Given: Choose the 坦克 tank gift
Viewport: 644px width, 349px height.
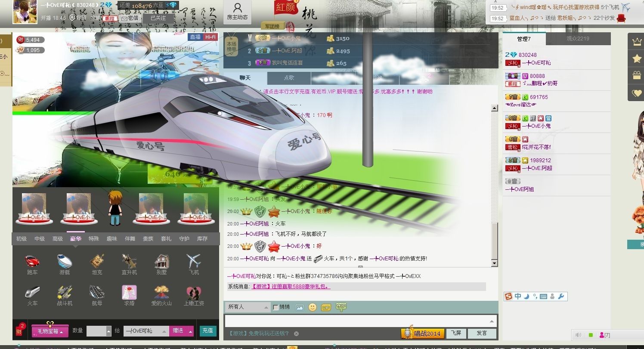Looking at the screenshot, I should click(x=97, y=264).
